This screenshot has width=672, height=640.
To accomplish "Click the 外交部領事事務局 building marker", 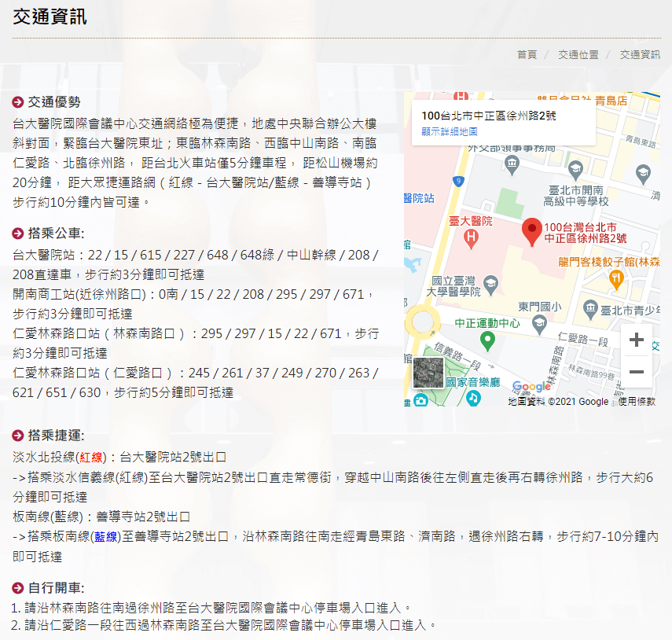I will [x=512, y=164].
